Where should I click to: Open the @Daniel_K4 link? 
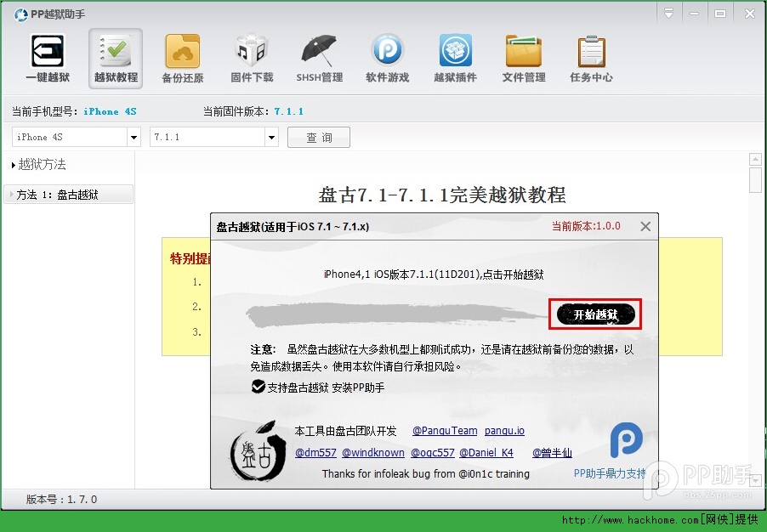(x=486, y=453)
